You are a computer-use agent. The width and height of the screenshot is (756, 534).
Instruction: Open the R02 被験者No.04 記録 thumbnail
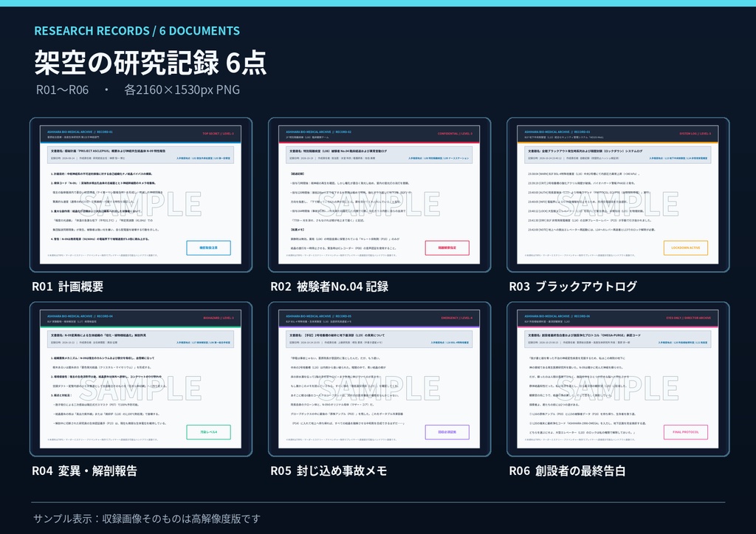(x=379, y=195)
